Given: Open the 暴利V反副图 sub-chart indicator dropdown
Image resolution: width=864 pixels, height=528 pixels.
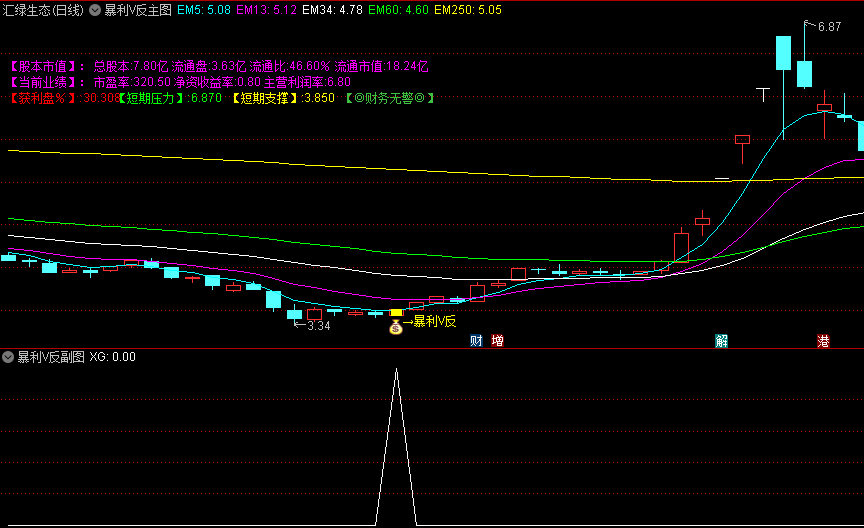Looking at the screenshot, I should (x=8, y=357).
